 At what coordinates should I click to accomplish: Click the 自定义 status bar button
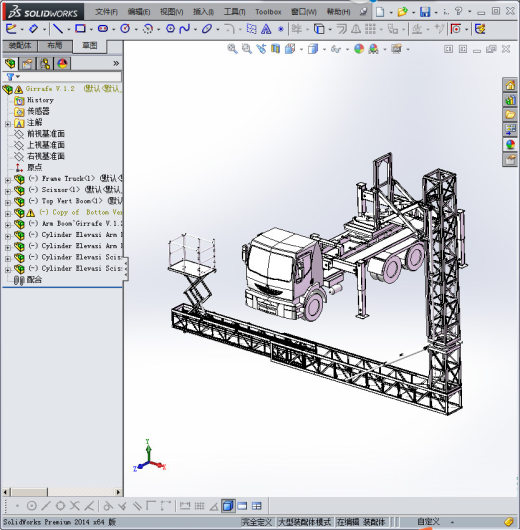pyautogui.click(x=428, y=522)
